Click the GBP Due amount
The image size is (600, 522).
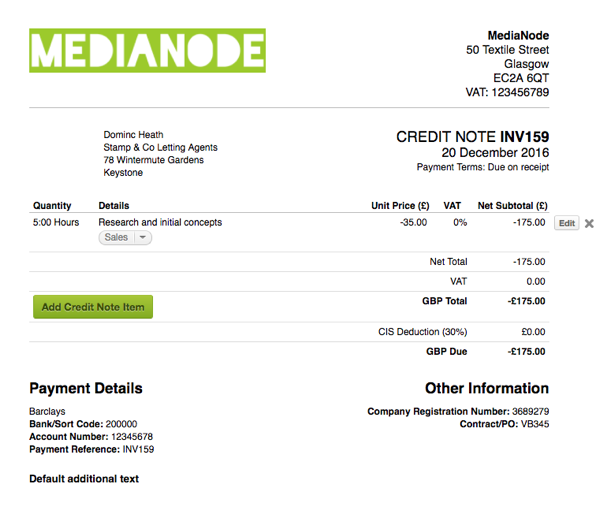(525, 352)
